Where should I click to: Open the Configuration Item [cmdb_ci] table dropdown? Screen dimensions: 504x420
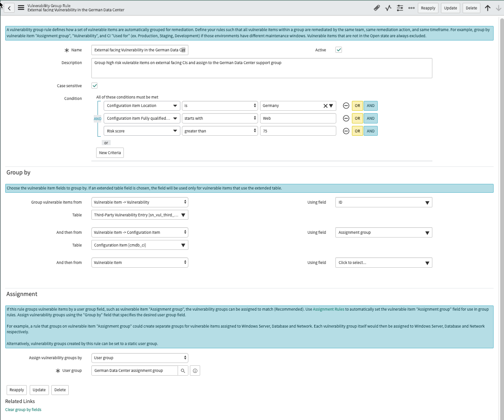click(x=140, y=245)
